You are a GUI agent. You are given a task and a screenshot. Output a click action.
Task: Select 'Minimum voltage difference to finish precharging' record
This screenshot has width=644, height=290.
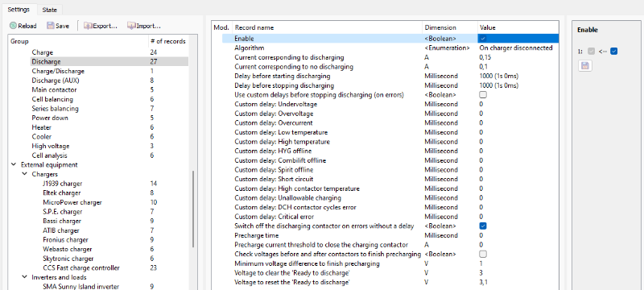tap(307, 263)
